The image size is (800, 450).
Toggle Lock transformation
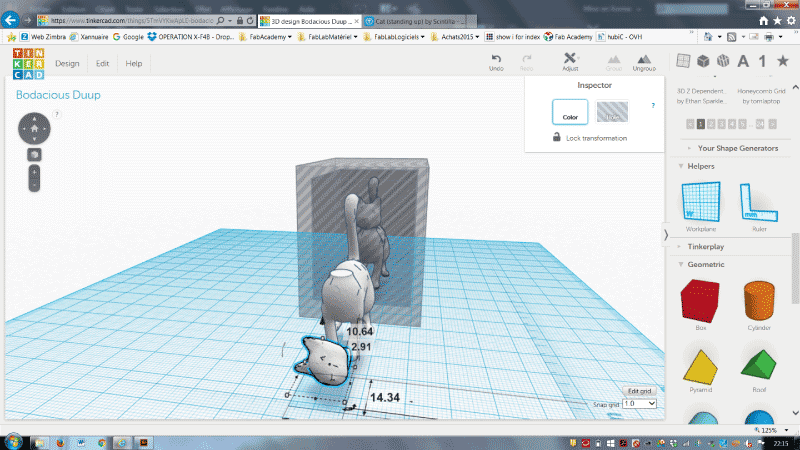590,138
